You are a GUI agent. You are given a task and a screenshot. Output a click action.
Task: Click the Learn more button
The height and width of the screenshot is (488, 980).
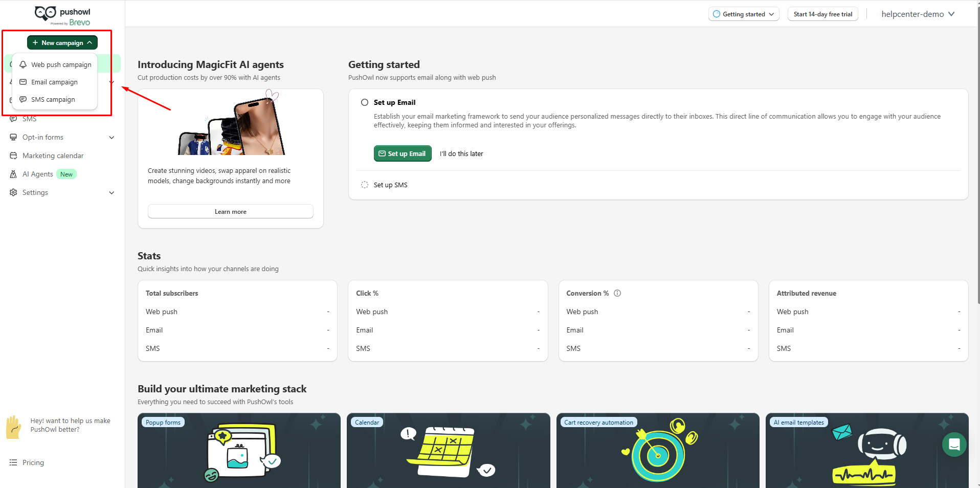(x=231, y=212)
